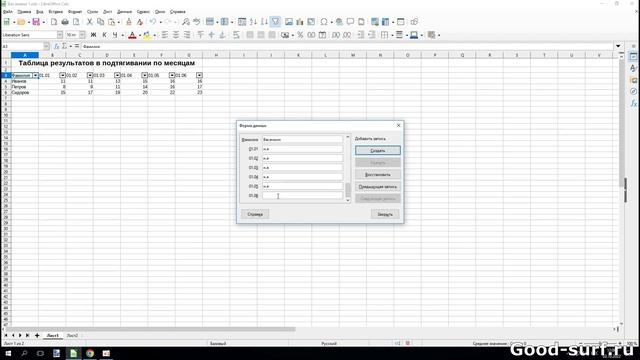Click the Print icon in toolbar
640x360 pixels.
pyautogui.click(x=65, y=22)
